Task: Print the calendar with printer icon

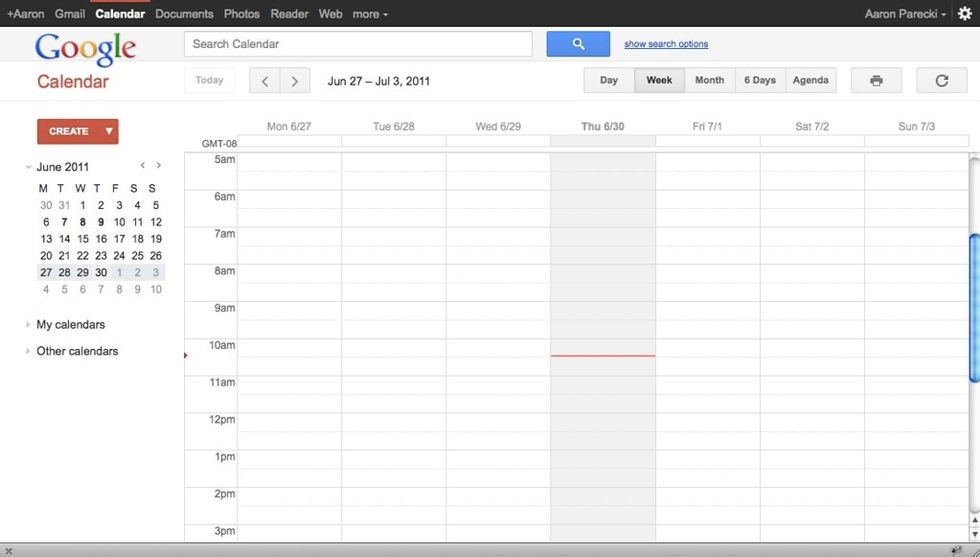Action: click(x=876, y=81)
